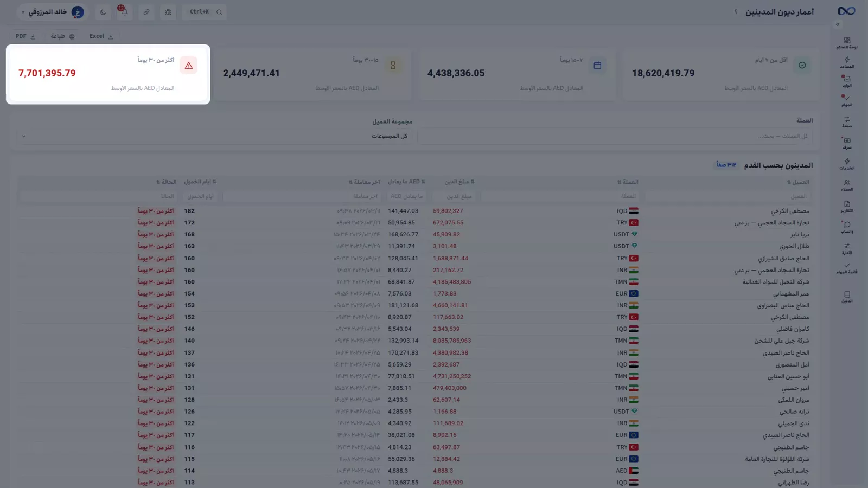
Task: Sort table by الحالة column
Action: (167, 182)
